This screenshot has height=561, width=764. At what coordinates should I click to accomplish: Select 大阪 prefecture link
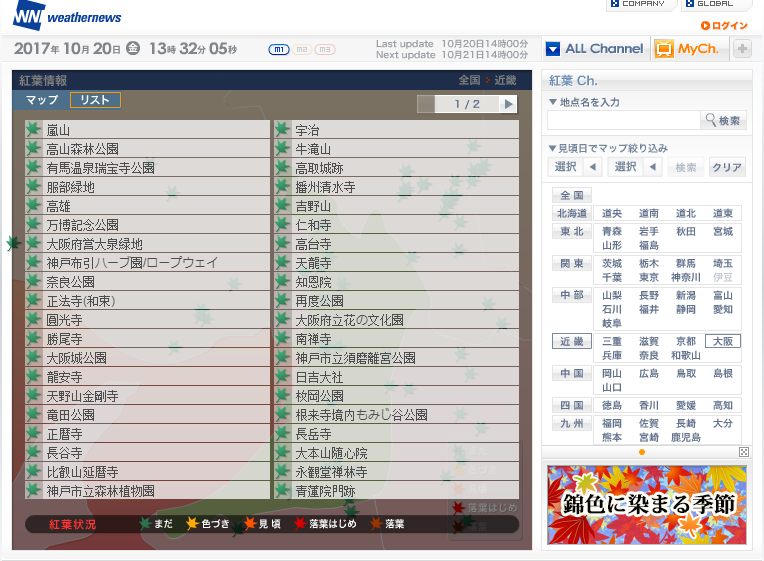coord(723,341)
